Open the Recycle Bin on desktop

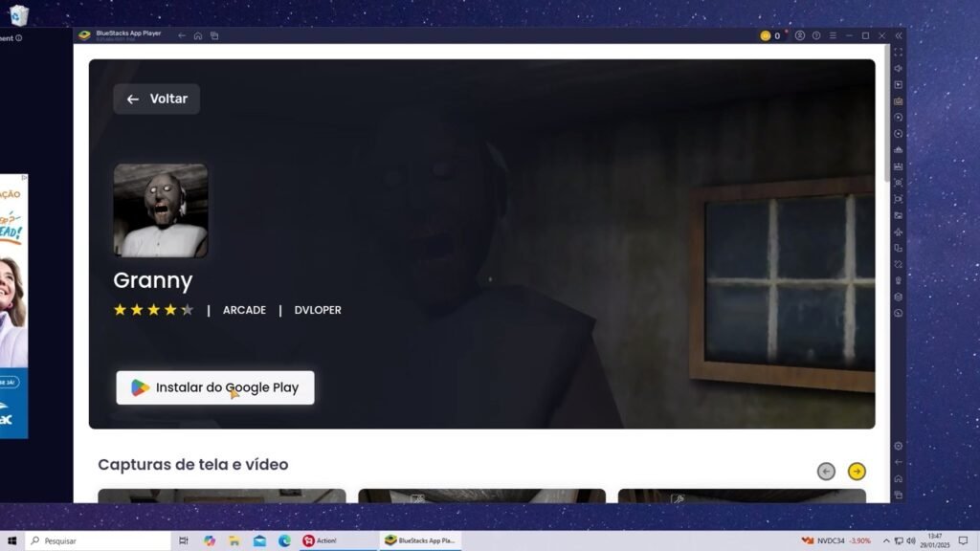19,15
